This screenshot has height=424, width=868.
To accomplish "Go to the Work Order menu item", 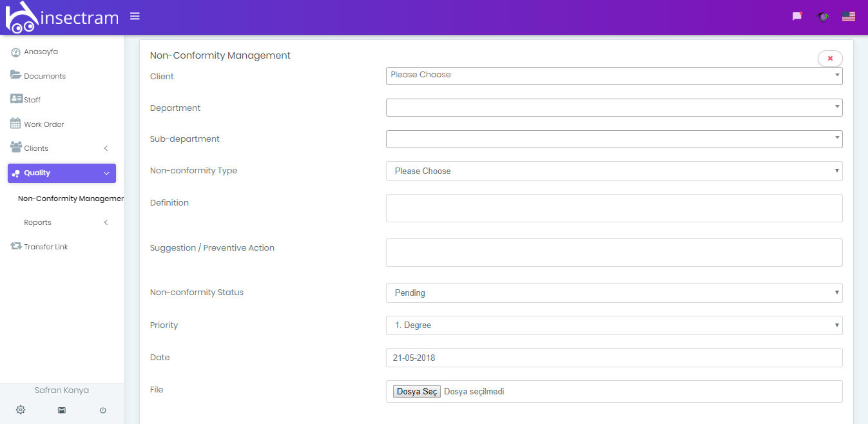I will pos(44,124).
